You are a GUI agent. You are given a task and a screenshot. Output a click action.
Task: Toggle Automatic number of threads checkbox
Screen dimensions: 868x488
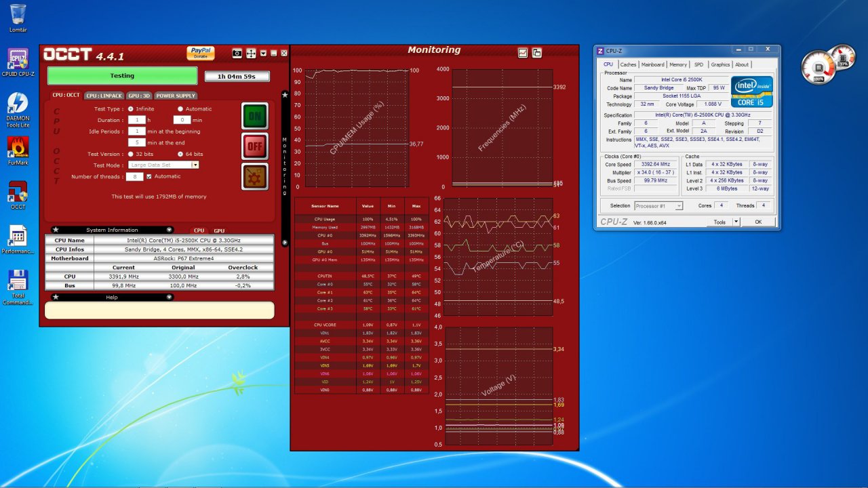pos(149,176)
